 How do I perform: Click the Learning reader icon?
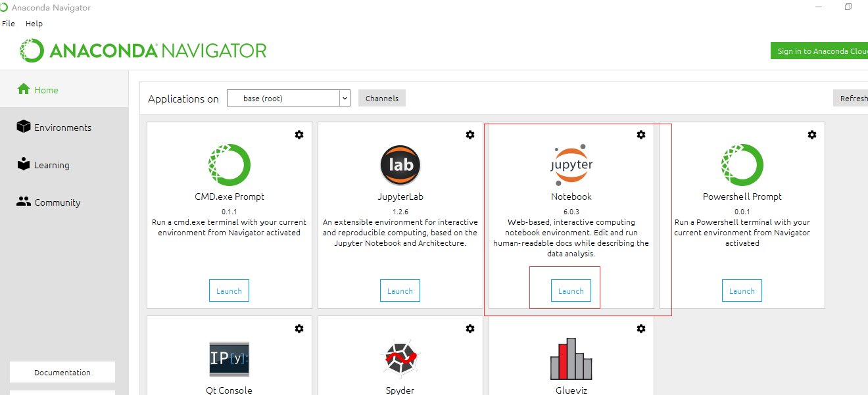(x=24, y=164)
